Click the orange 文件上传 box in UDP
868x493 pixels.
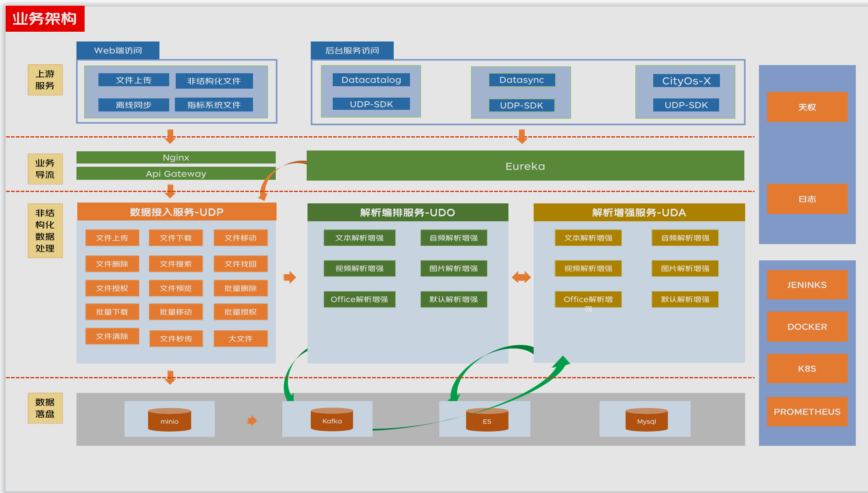(112, 238)
